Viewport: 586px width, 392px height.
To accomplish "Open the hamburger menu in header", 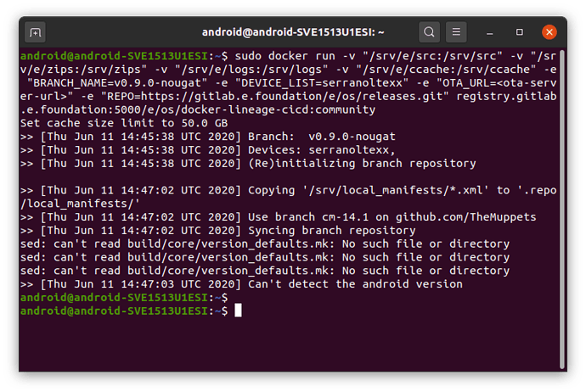I will point(456,32).
